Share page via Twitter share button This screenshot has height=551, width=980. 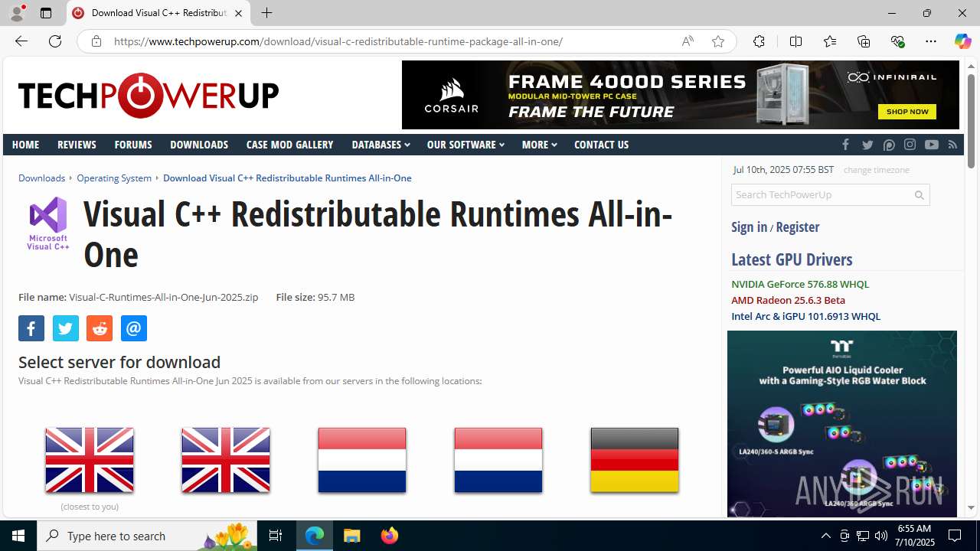coord(65,328)
